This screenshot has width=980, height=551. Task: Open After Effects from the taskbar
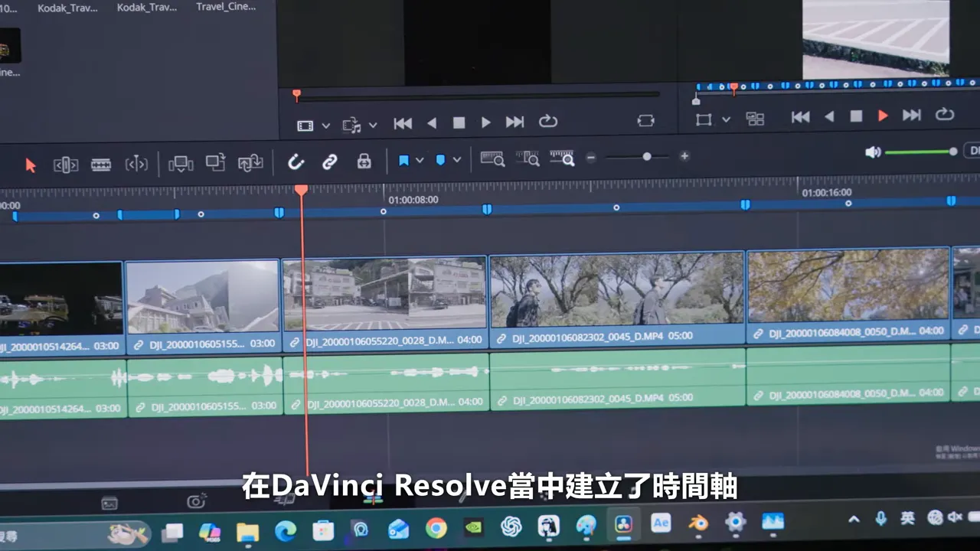coord(661,523)
